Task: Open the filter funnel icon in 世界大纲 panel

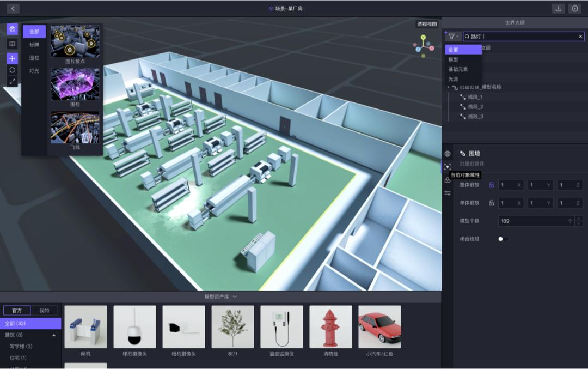Action: pos(452,36)
